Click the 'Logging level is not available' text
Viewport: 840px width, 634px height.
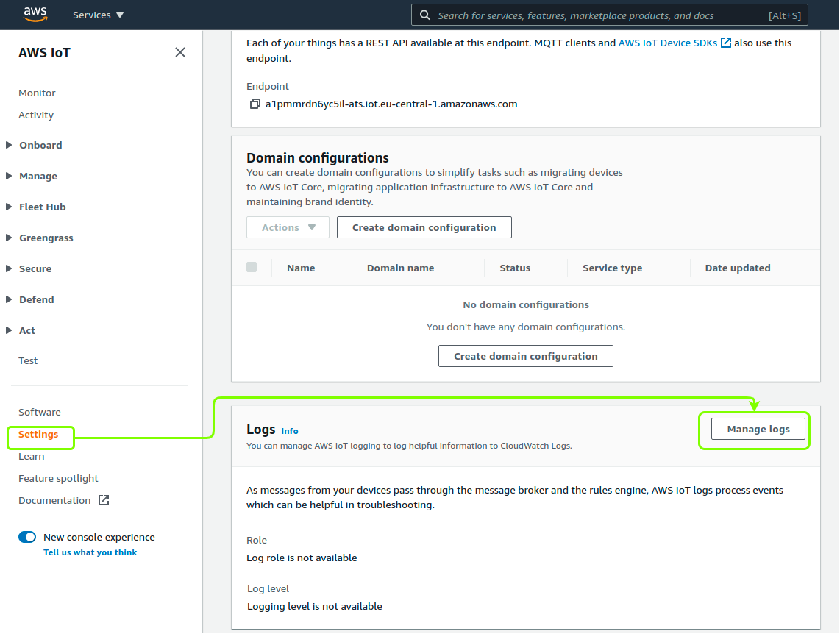point(315,606)
